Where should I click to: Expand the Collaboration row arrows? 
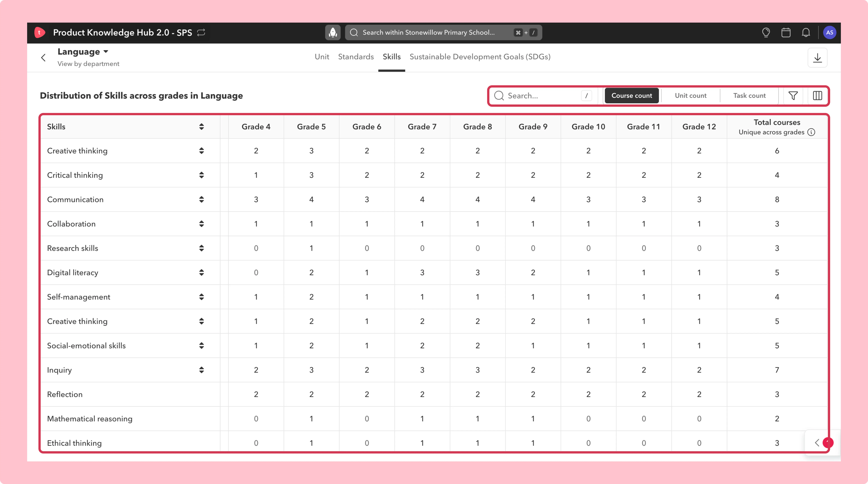(x=201, y=224)
